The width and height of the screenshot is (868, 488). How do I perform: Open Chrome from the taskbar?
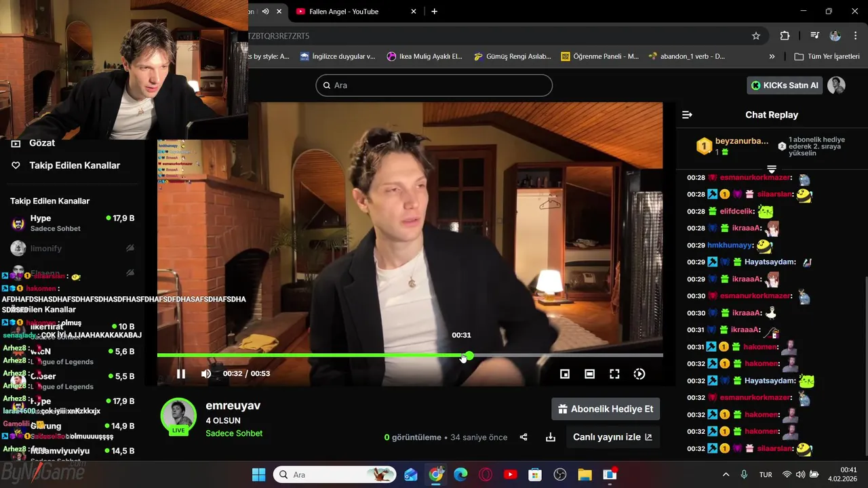(x=436, y=474)
